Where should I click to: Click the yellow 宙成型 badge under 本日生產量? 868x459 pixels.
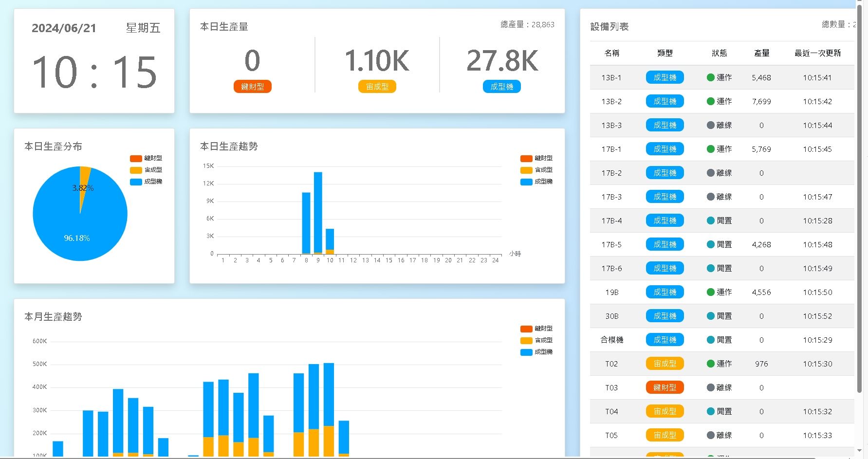pyautogui.click(x=377, y=87)
